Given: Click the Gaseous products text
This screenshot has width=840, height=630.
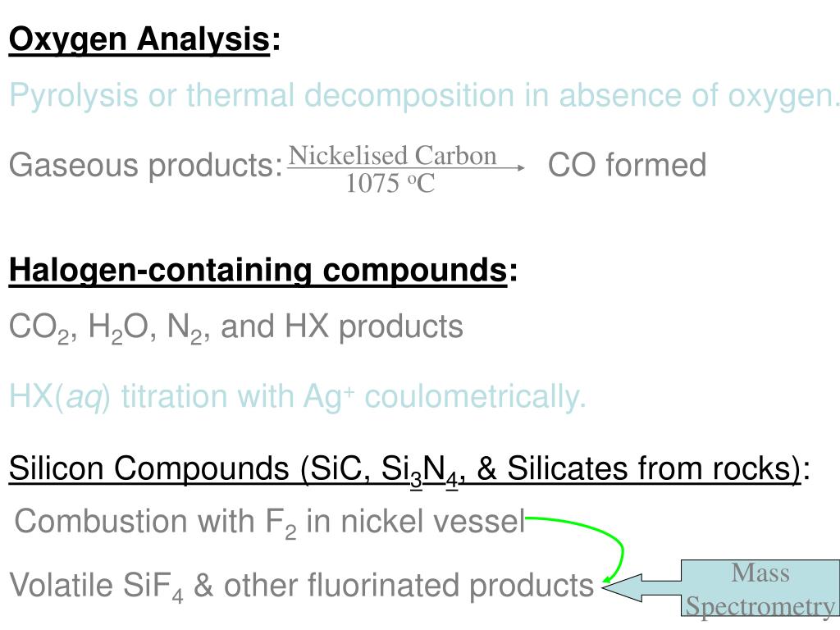Looking at the screenshot, I should coord(146,165).
